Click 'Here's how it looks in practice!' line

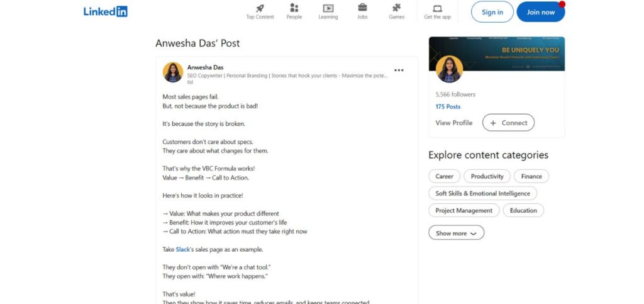click(203, 196)
